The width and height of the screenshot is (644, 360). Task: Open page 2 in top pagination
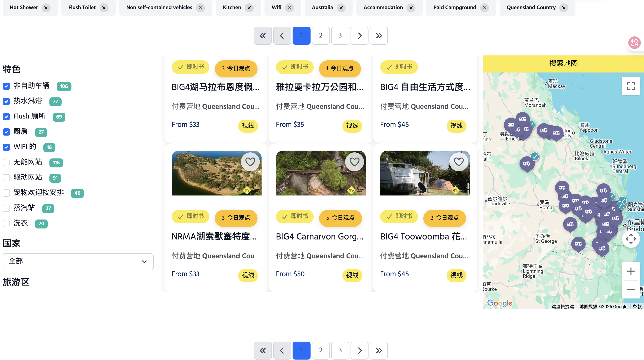(321, 35)
